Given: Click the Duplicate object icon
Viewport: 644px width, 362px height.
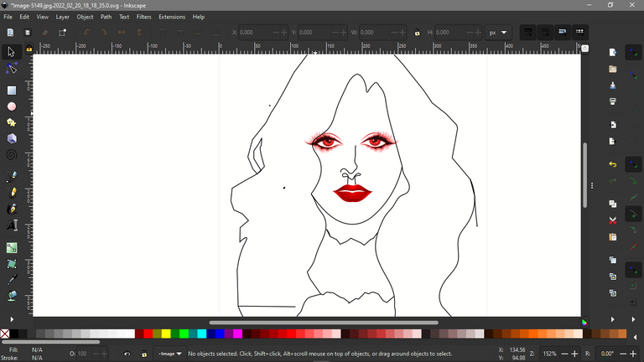Looking at the screenshot, I should (x=612, y=260).
